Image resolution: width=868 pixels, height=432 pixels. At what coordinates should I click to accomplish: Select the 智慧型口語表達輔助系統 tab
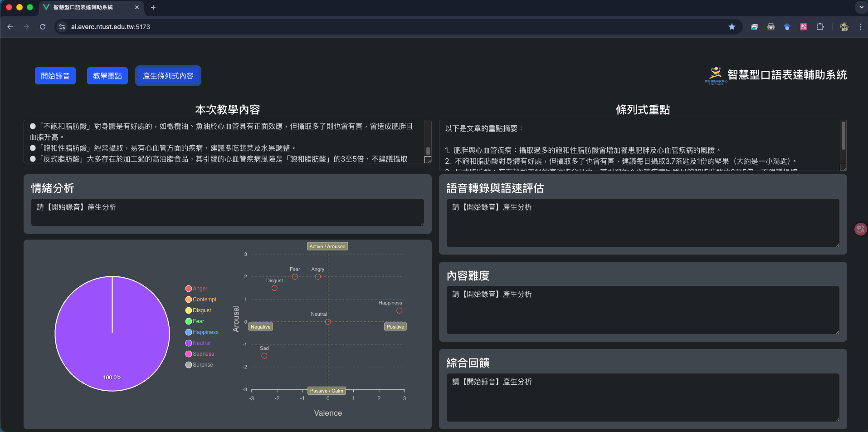click(x=86, y=7)
